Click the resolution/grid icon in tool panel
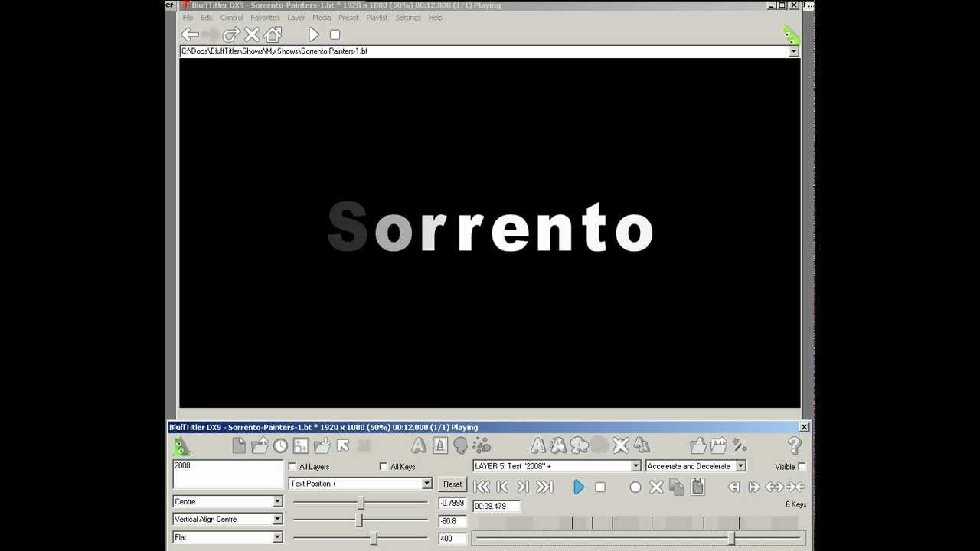The width and height of the screenshot is (980, 551). [x=301, y=445]
